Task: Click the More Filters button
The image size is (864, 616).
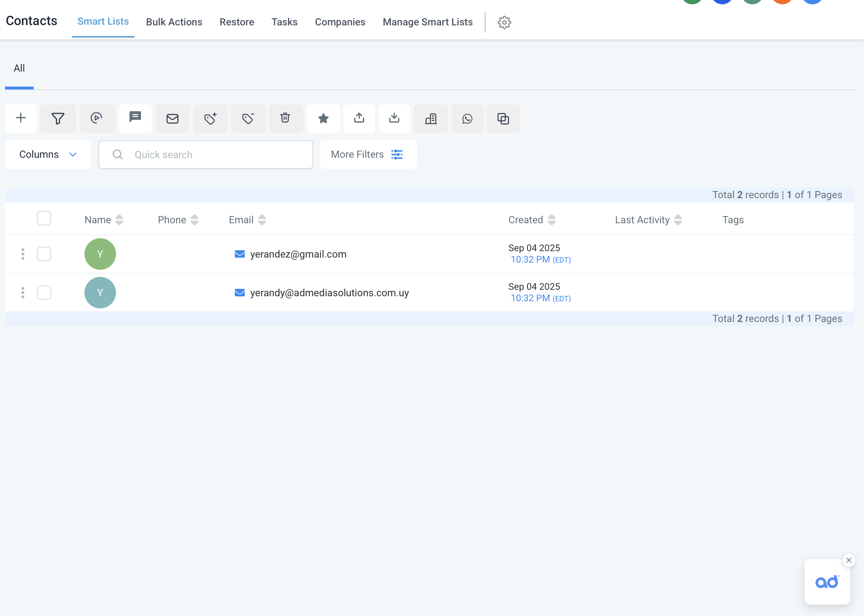Action: pyautogui.click(x=368, y=155)
